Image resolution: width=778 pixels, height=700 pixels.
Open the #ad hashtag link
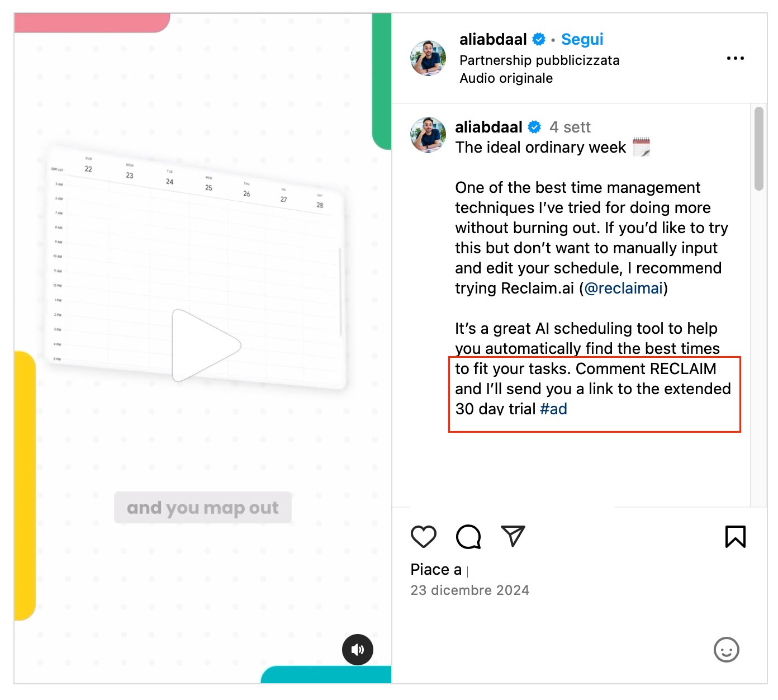(x=553, y=409)
